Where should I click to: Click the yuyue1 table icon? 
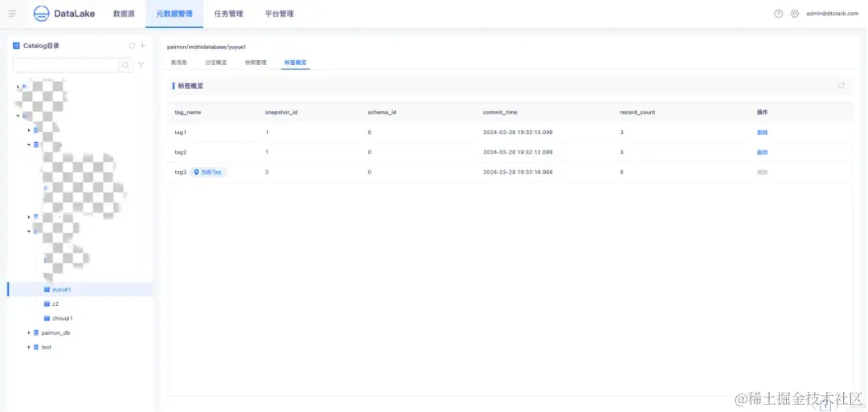[47, 289]
